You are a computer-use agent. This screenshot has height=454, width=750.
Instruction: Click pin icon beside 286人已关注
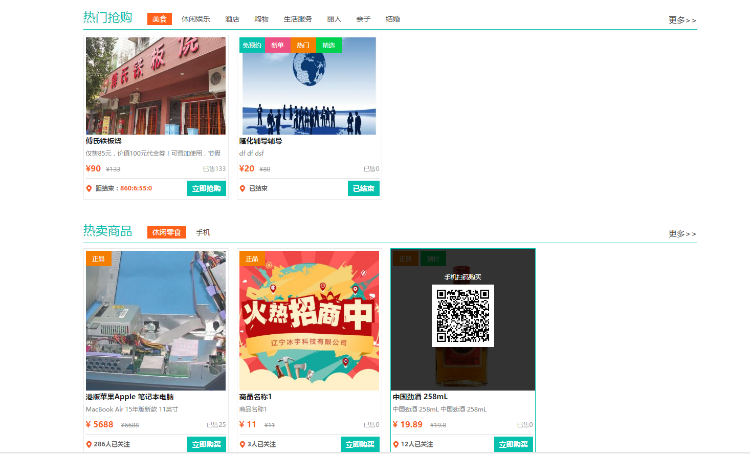click(89, 444)
